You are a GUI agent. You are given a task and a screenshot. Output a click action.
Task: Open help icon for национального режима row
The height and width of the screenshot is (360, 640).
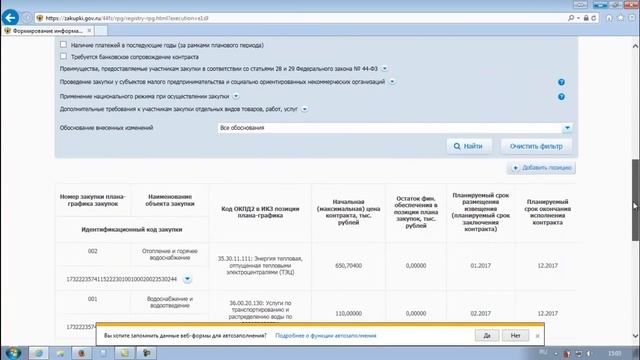[561, 97]
